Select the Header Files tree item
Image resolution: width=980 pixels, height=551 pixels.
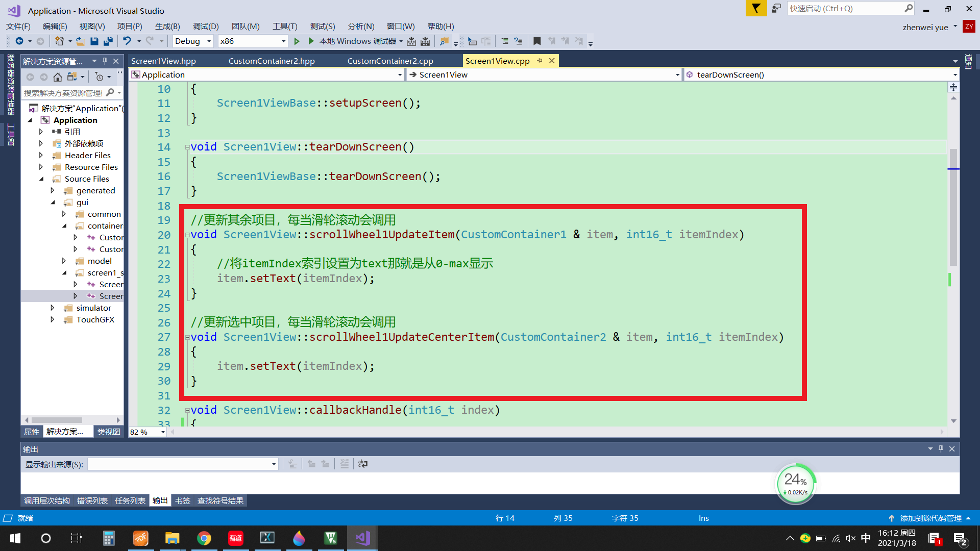click(89, 155)
